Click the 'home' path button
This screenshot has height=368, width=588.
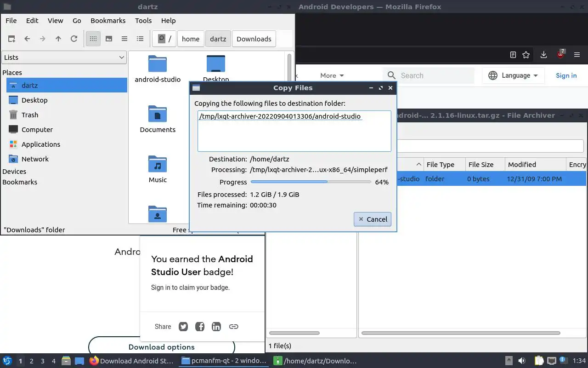pyautogui.click(x=191, y=39)
